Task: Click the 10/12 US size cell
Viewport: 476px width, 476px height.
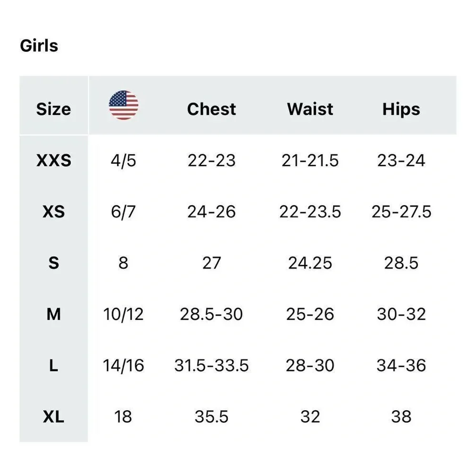Action: pos(123,314)
